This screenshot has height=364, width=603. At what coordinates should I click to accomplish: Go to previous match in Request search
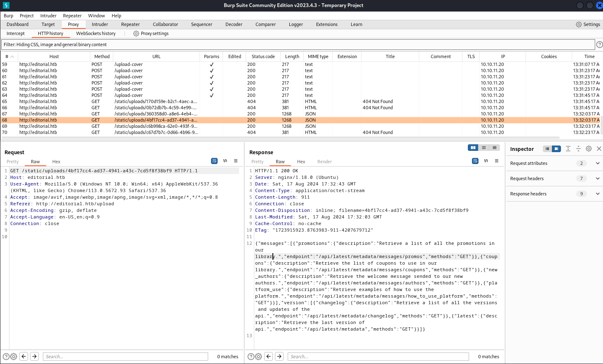click(24, 357)
